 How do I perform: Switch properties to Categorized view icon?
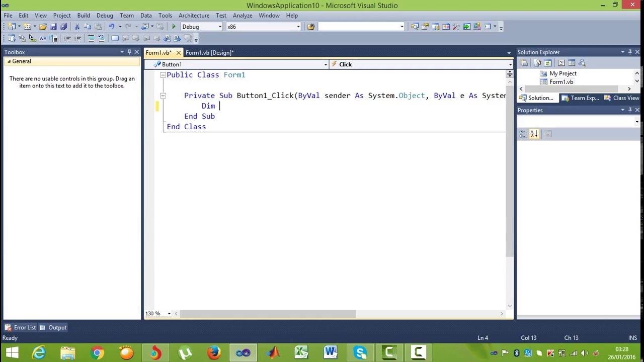point(523,134)
